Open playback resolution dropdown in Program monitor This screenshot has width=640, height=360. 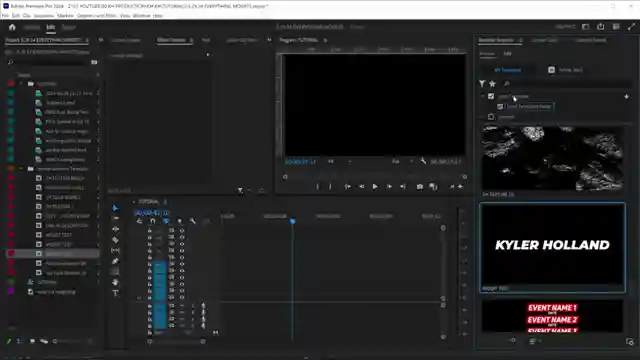[402, 161]
